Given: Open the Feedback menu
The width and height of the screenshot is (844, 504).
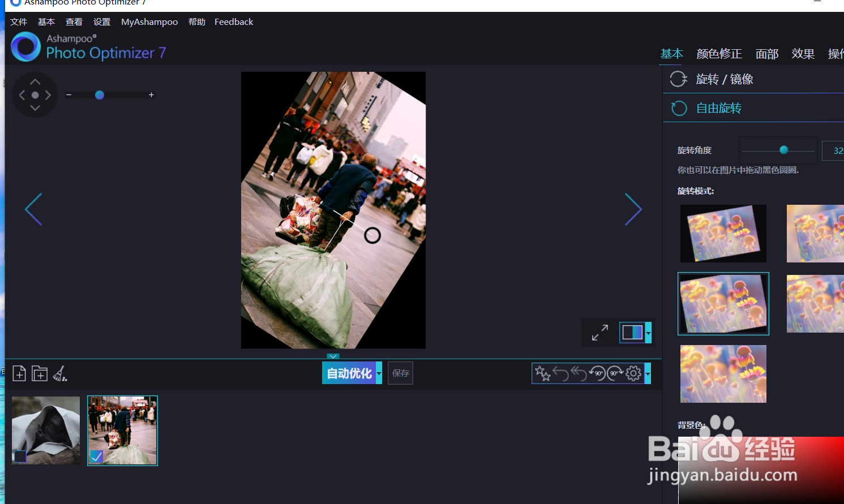Looking at the screenshot, I should (234, 22).
